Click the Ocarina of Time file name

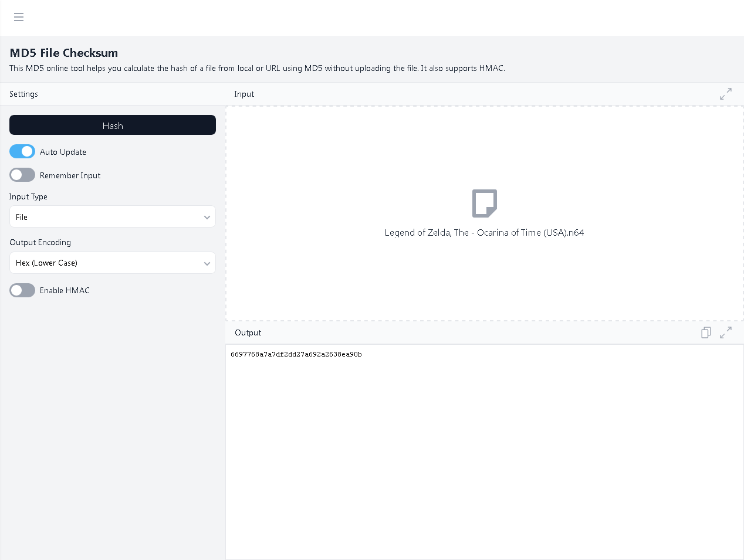(485, 233)
